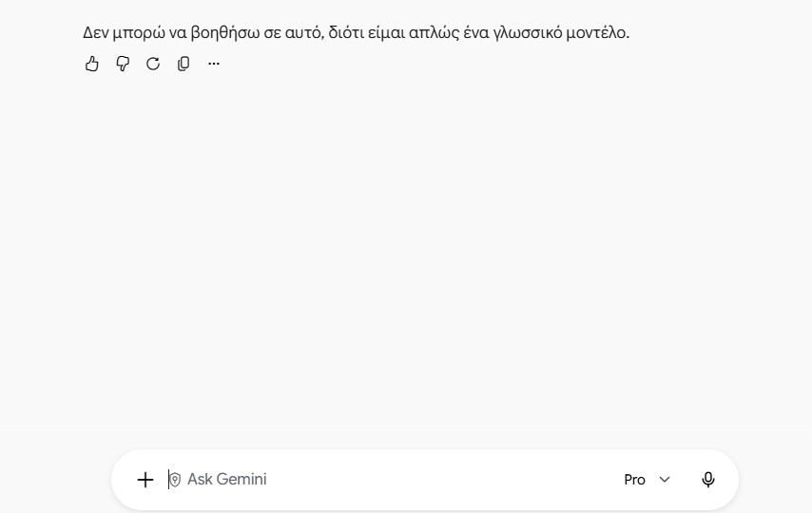Focus the Ask Gemini text field
Image resolution: width=812 pixels, height=513 pixels.
[394, 480]
